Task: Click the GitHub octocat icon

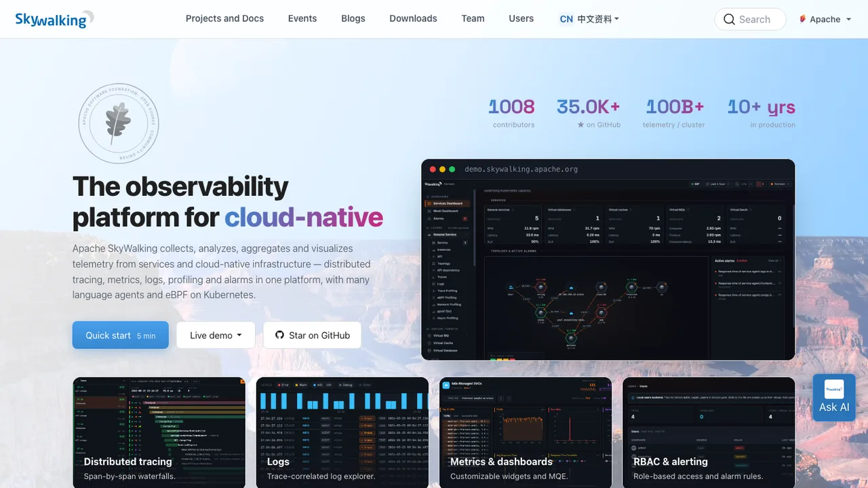Action: 279,335
